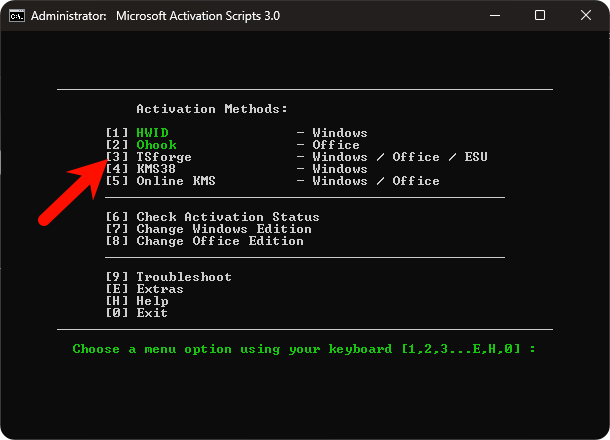Minimize the Microsoft Activation Scripts window

pos(495,16)
